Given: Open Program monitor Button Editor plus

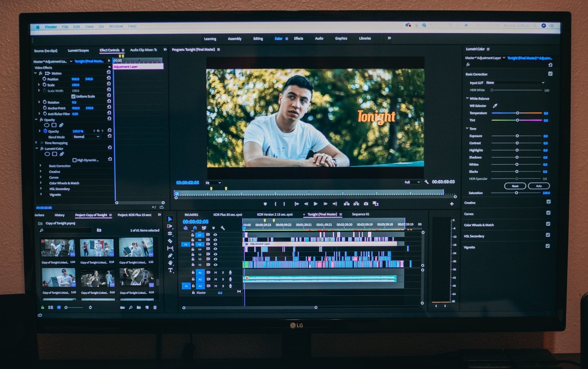Looking at the screenshot, I should pyautogui.click(x=452, y=204).
